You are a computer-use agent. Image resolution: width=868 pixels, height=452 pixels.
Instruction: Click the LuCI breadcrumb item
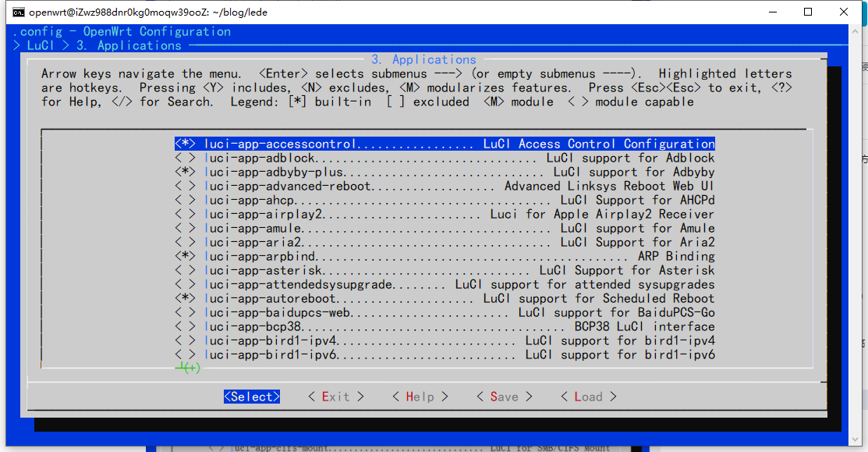point(39,45)
